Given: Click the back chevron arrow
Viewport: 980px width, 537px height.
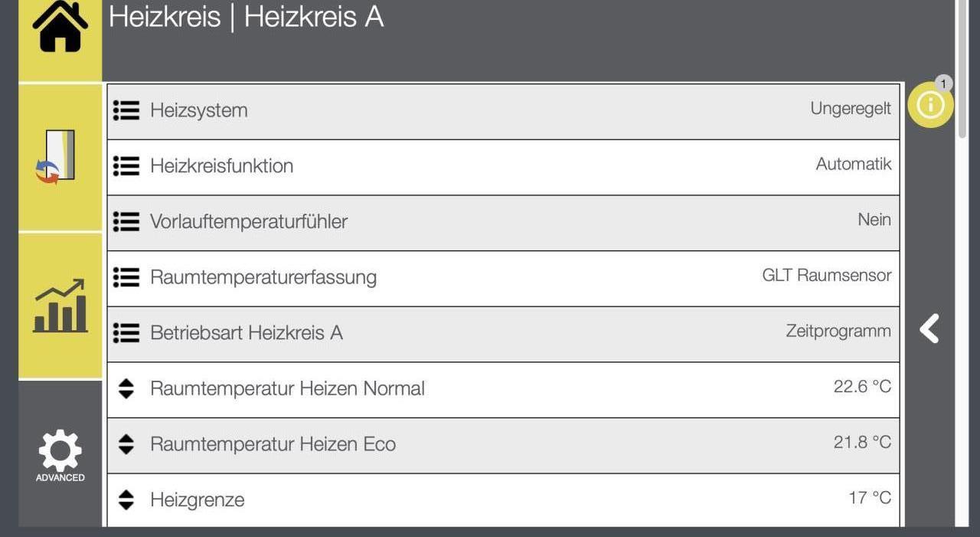Looking at the screenshot, I should [929, 329].
